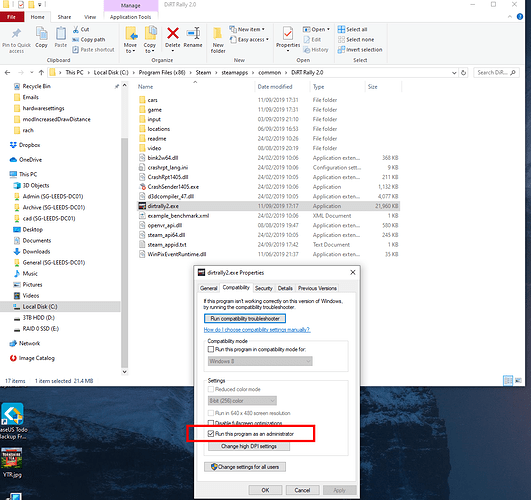Click the Pin to Quick access icon
This screenshot has width=531, height=500.
16,34
